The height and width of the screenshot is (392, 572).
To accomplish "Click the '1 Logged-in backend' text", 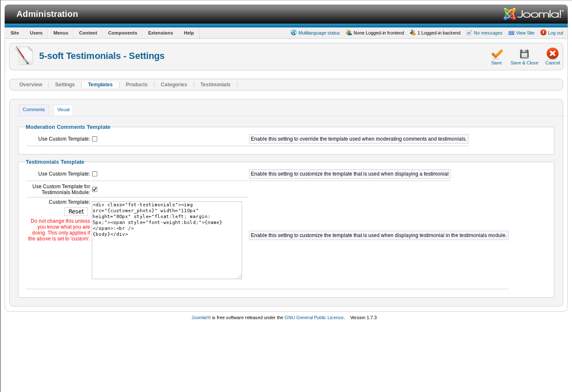I will 439,33.
